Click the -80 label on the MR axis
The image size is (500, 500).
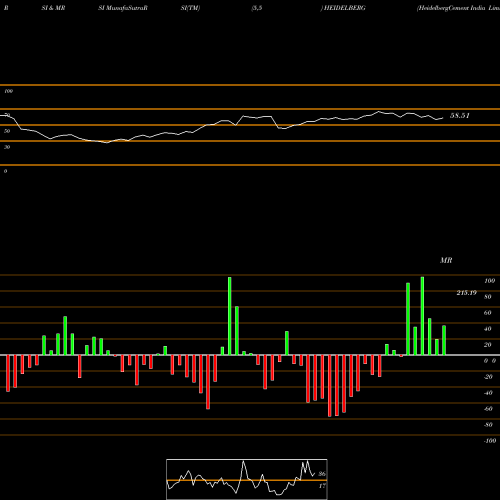(488, 425)
